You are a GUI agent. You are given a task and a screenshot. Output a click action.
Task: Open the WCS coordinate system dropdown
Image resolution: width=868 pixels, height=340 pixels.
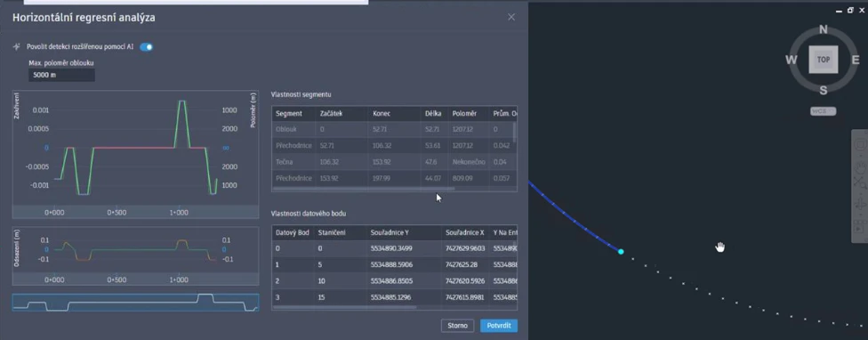(x=824, y=111)
